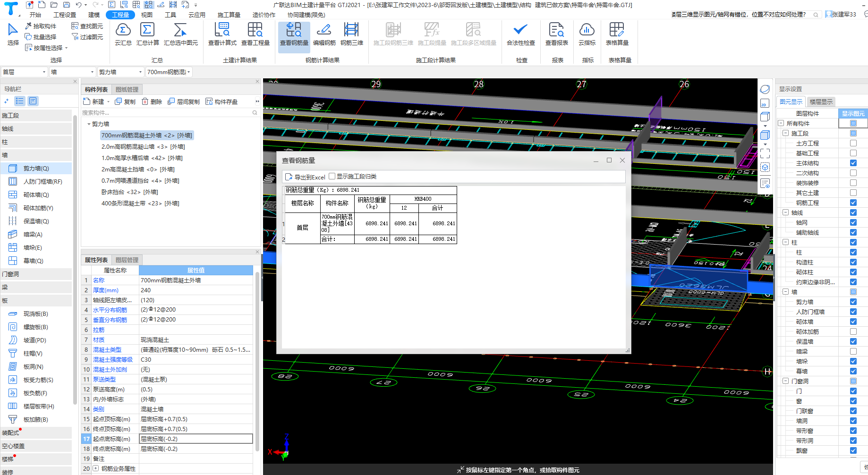Select 剪力墙(Q) in navigation bar
The height and width of the screenshot is (475, 868).
coord(36,168)
